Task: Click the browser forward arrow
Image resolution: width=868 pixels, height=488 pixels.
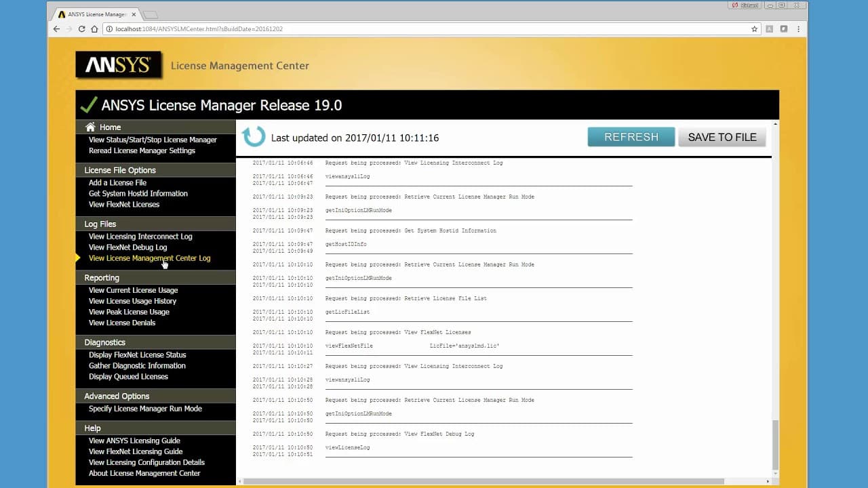Action: [x=70, y=29]
